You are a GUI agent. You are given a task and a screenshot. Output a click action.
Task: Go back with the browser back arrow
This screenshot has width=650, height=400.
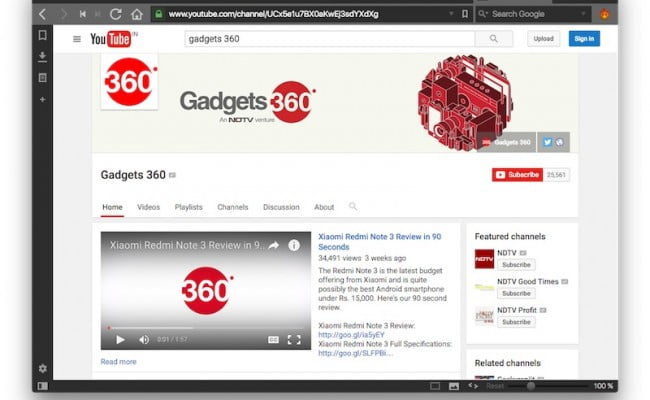coord(43,15)
